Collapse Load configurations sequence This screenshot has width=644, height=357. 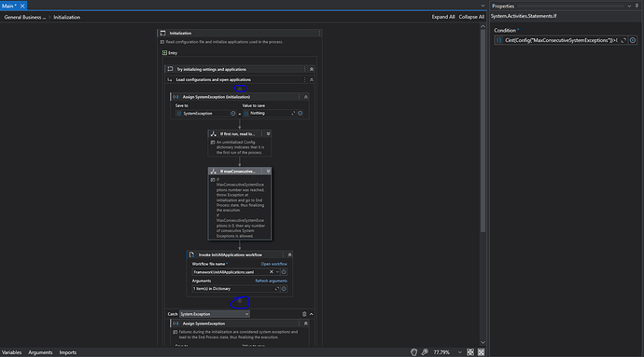(x=312, y=79)
